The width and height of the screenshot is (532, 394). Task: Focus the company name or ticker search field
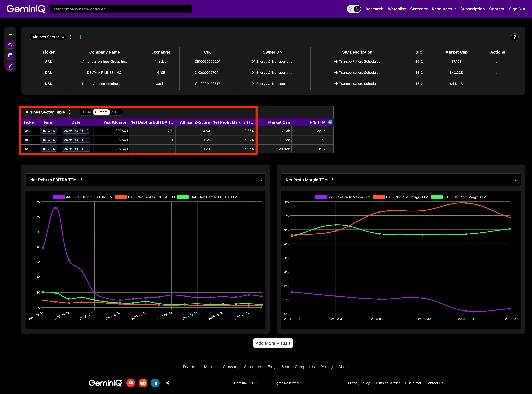121,9
